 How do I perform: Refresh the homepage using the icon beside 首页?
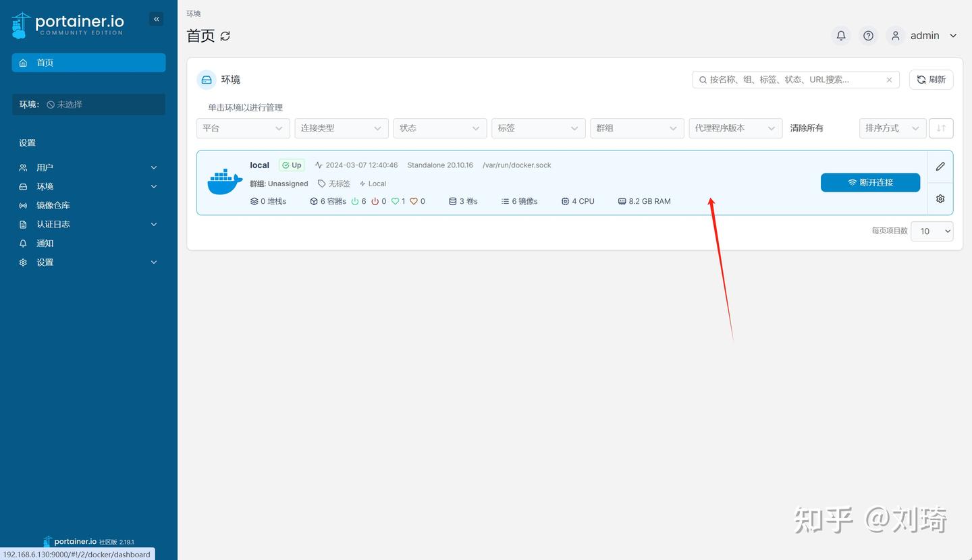[225, 36]
